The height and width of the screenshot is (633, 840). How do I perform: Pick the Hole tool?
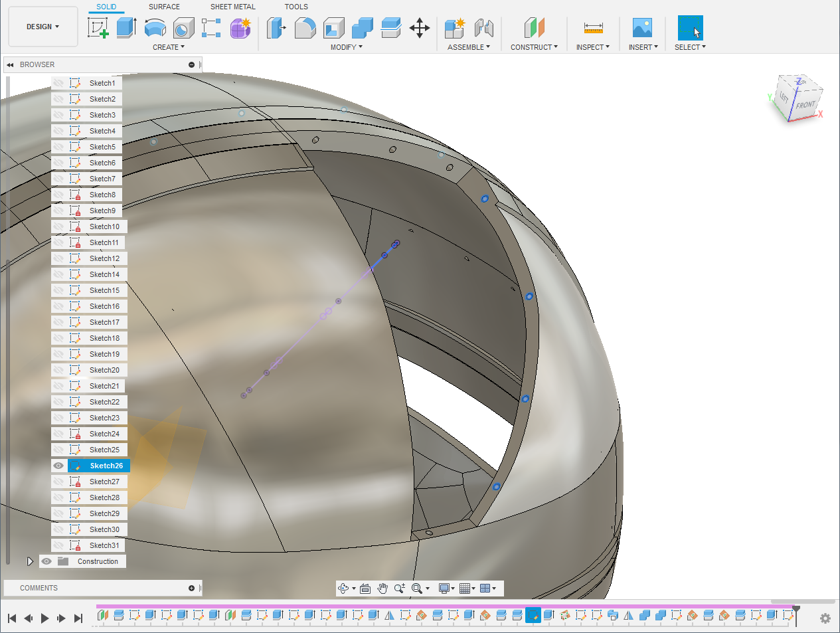183,28
